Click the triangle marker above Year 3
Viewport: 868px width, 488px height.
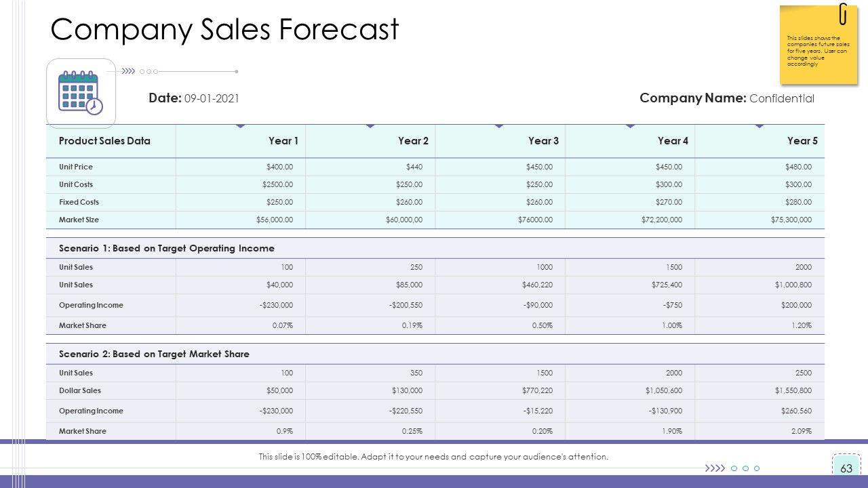[499, 126]
